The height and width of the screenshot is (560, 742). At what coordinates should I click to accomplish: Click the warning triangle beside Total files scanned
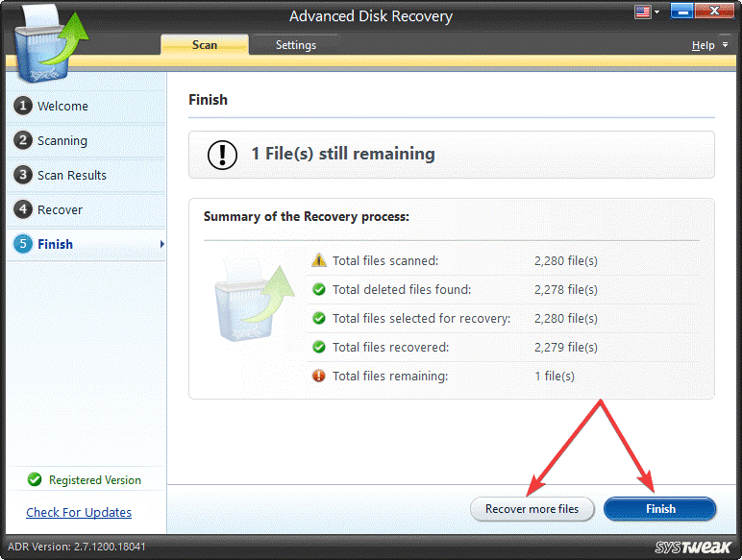tap(319, 260)
